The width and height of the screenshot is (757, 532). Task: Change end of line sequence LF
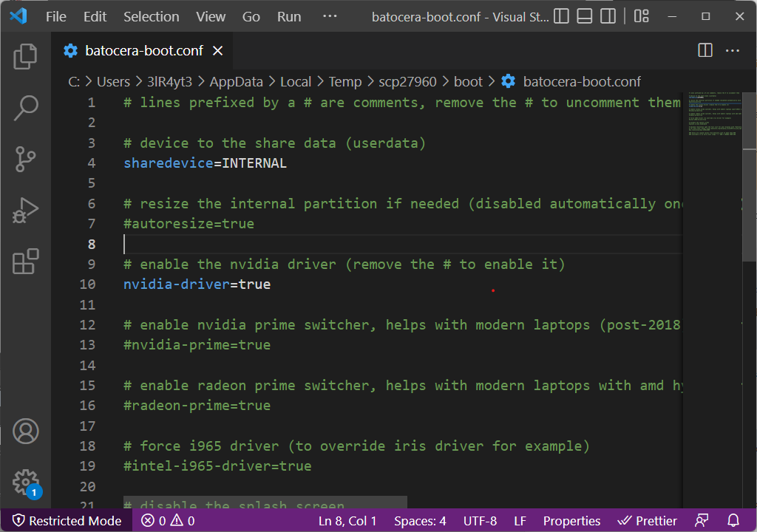tap(520, 520)
